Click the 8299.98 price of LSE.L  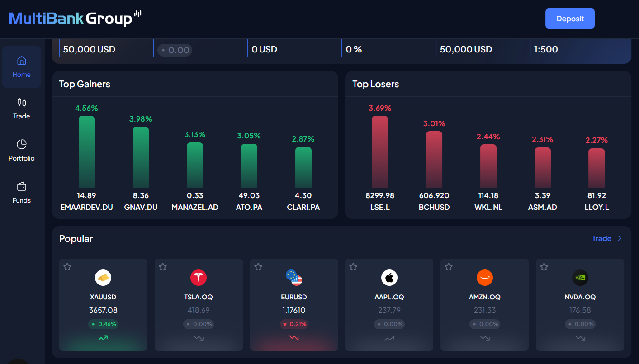click(x=380, y=195)
